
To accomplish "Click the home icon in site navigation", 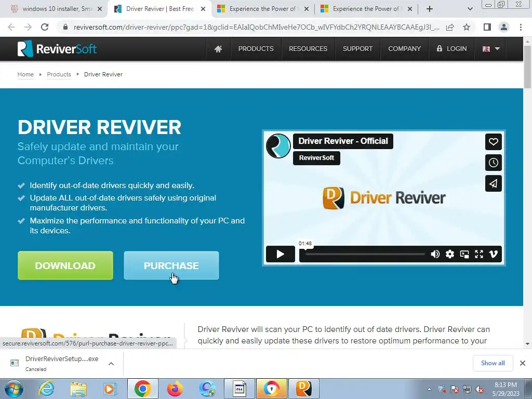I will [218, 49].
